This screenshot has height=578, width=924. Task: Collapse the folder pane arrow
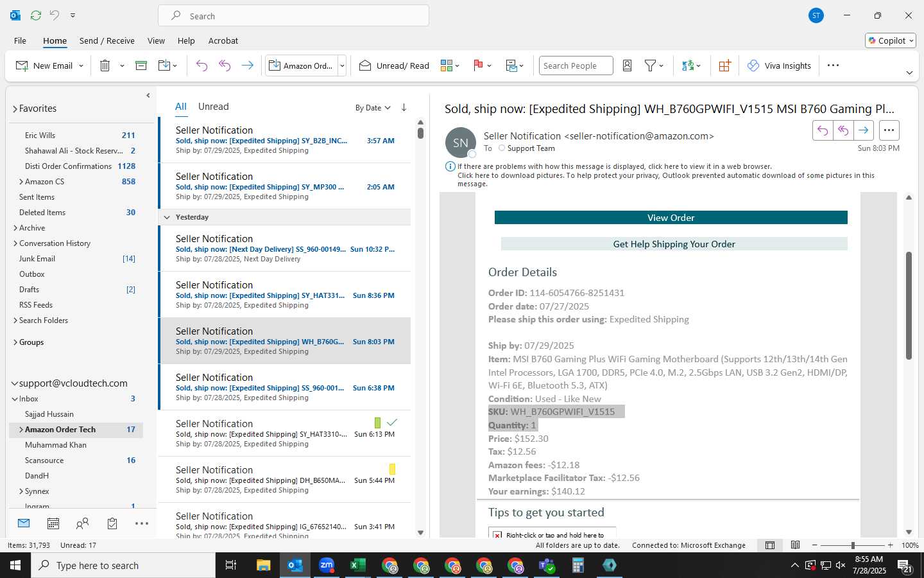pyautogui.click(x=148, y=96)
